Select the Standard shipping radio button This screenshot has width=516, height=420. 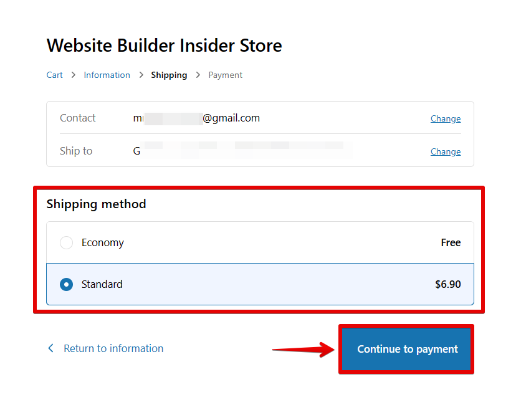(x=66, y=284)
